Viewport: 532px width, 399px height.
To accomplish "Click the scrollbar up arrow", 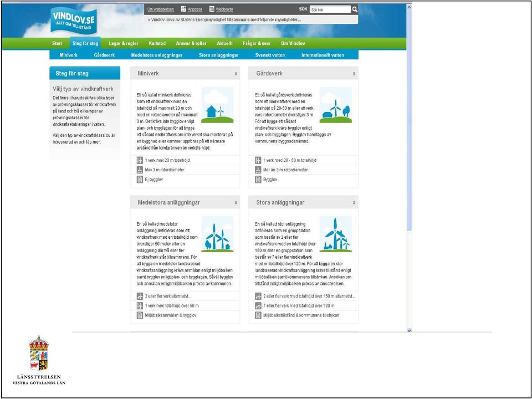I will [x=409, y=7].
